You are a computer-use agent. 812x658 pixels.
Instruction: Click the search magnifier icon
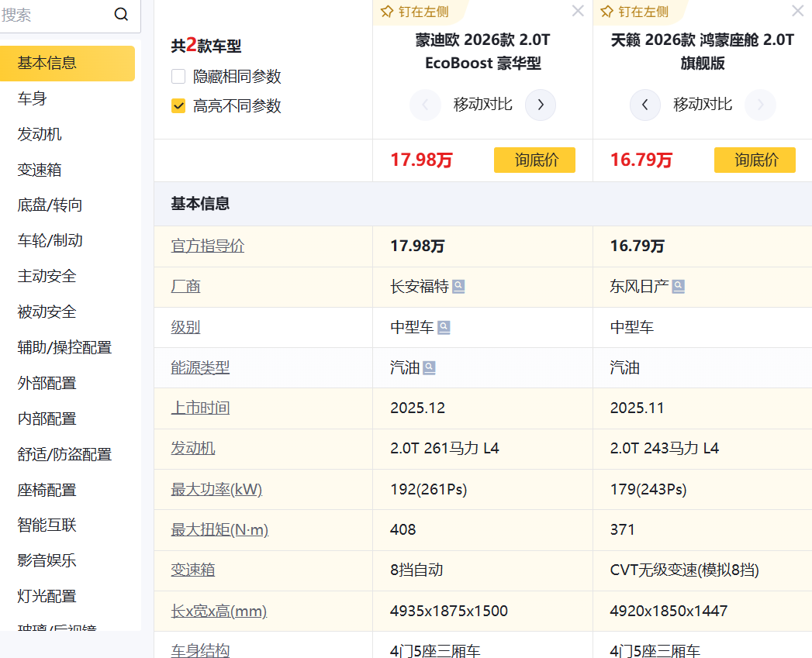pos(121,15)
